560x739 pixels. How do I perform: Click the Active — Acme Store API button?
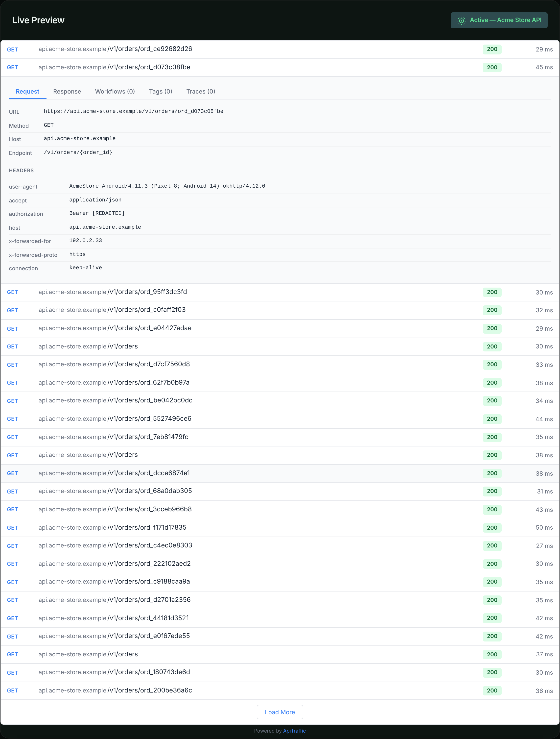499,20
